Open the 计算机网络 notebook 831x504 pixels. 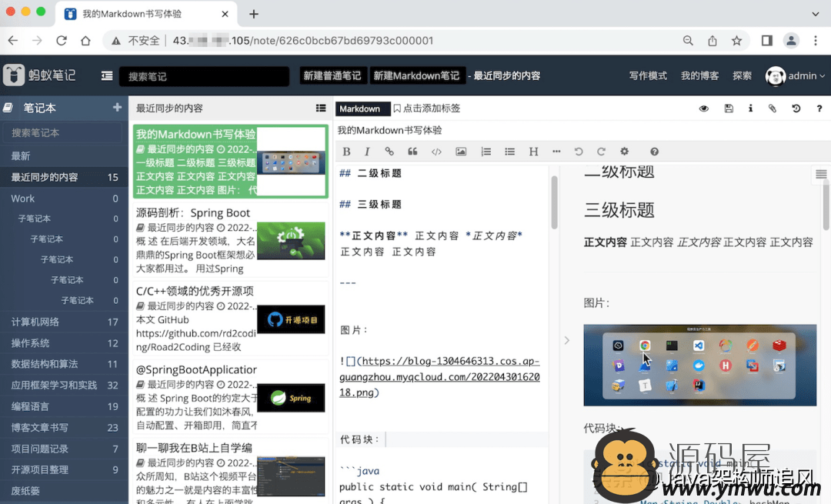64,322
